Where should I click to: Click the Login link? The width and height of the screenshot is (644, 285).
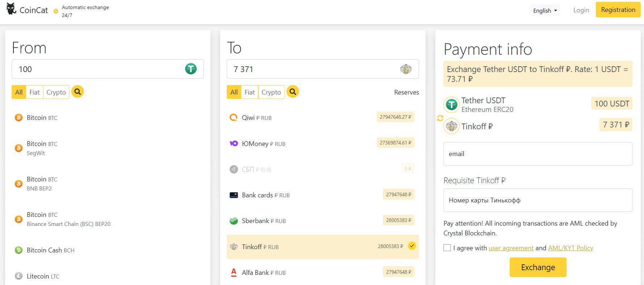pyautogui.click(x=581, y=10)
